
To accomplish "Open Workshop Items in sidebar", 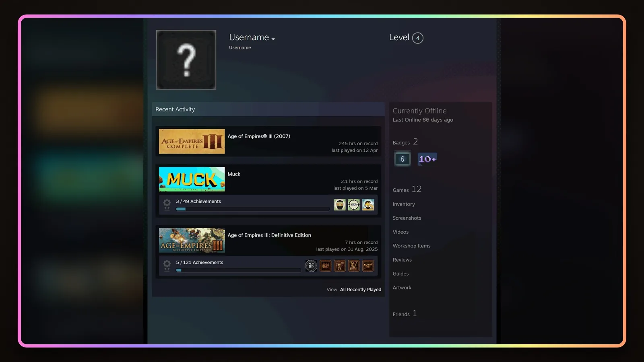I will 411,246.
